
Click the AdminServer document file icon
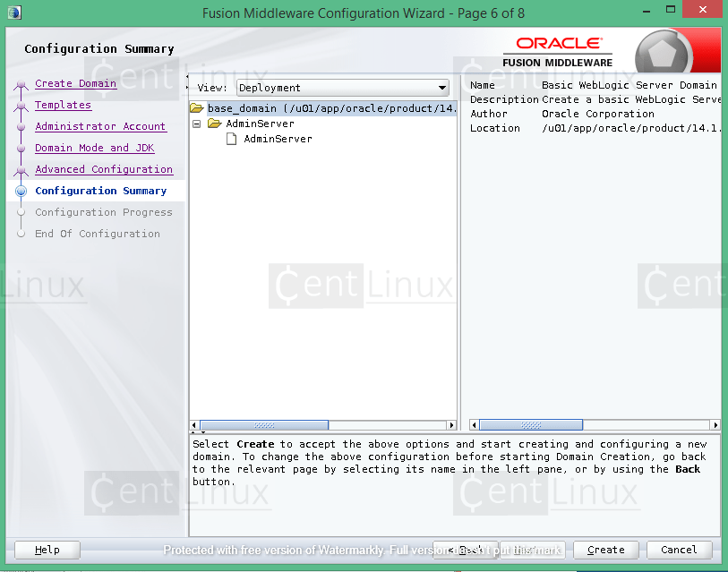click(231, 139)
